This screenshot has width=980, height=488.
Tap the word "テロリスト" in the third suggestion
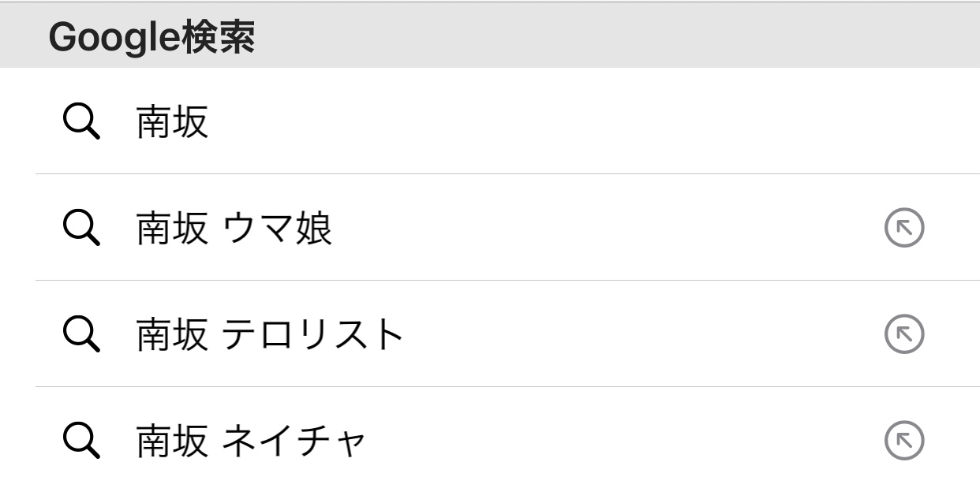(312, 336)
